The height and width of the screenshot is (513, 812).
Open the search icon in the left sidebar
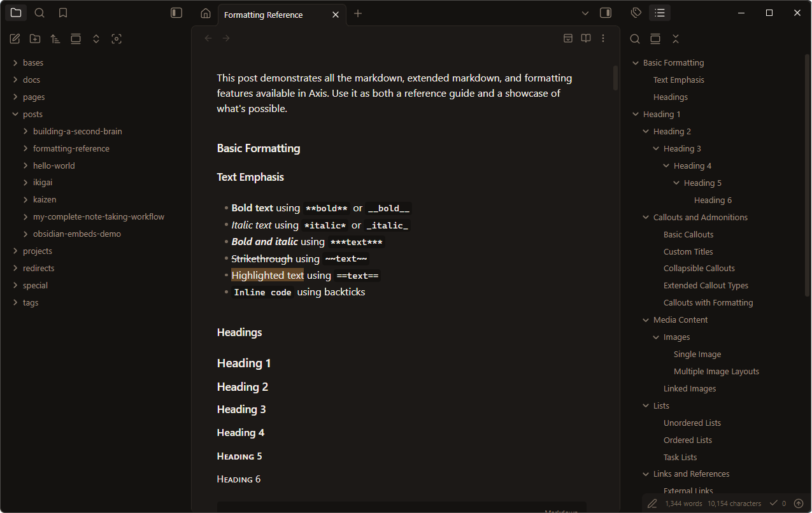[x=39, y=13]
